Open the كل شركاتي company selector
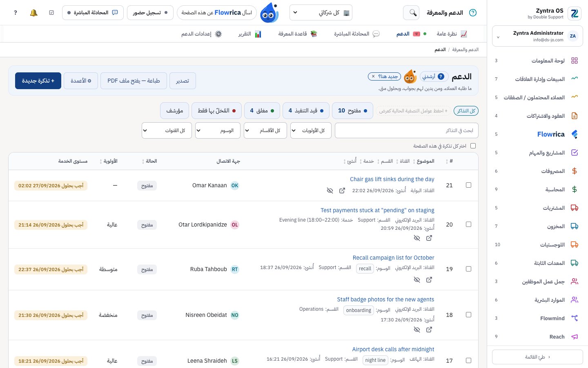Image resolution: width=588 pixels, height=368 pixels. (x=321, y=13)
